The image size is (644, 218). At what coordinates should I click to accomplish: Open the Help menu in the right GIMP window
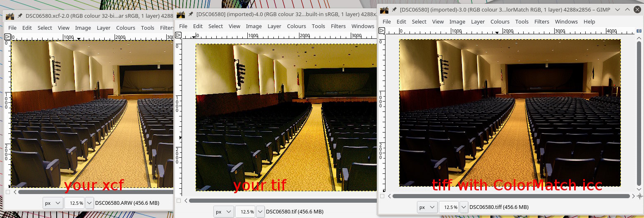tap(589, 21)
